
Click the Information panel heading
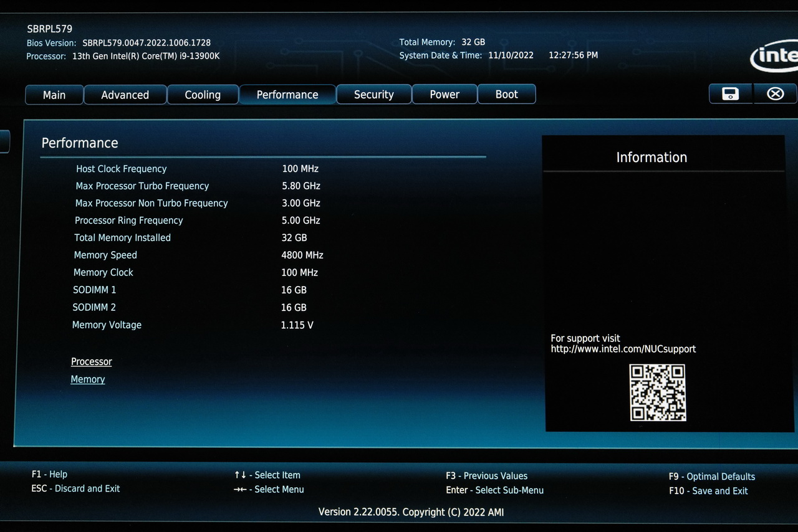pos(651,157)
